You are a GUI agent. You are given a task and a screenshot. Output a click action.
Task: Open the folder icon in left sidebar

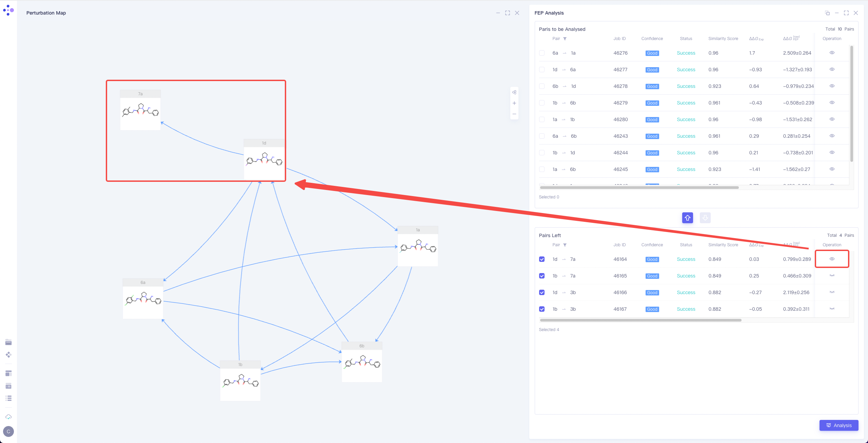coord(8,342)
